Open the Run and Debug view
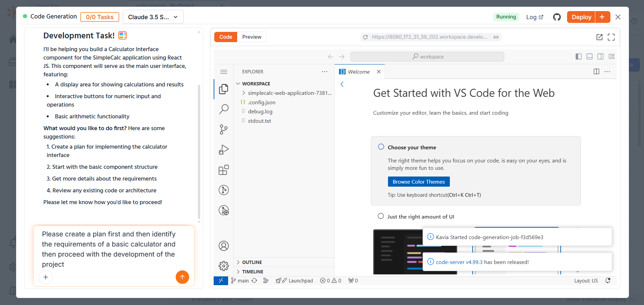Viewport: 644px width, 305px height. pyautogui.click(x=224, y=150)
